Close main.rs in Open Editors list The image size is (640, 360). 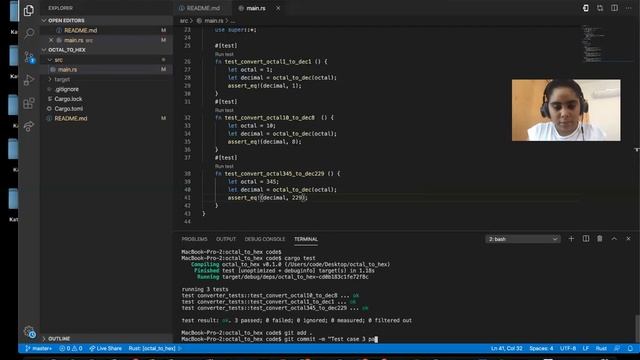pyautogui.click(x=51, y=40)
